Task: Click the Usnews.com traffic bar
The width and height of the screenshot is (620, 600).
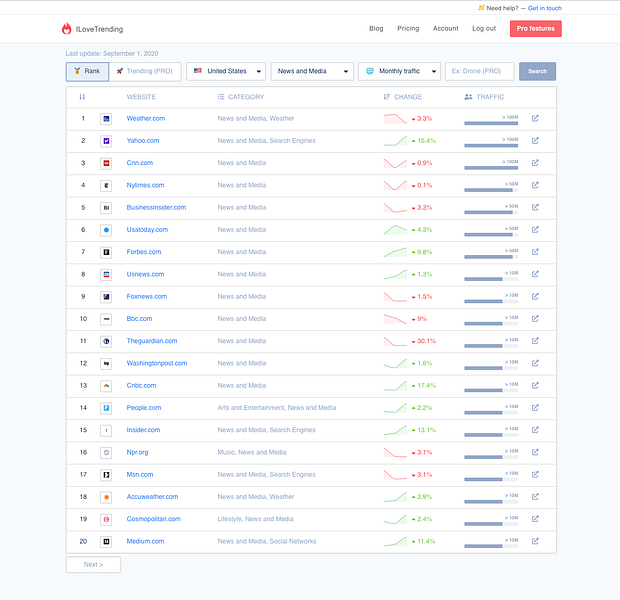Action: point(491,279)
